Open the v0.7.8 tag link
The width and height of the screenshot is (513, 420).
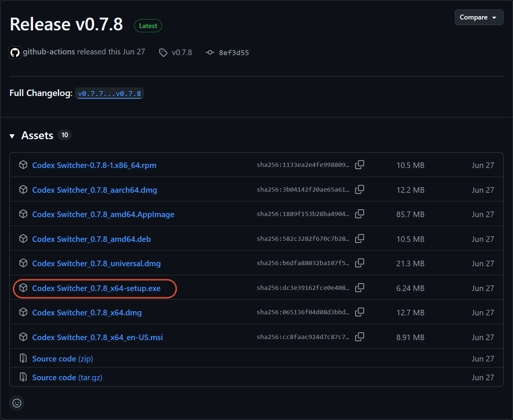tap(182, 52)
